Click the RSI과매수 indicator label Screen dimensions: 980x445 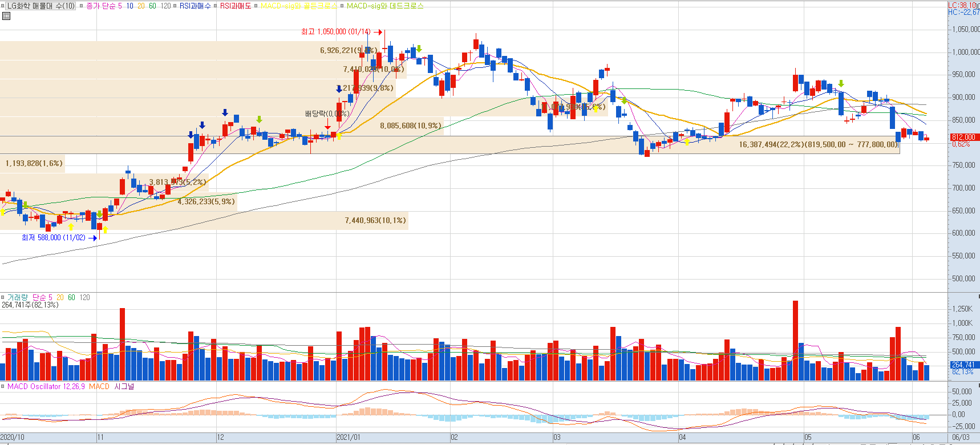click(195, 6)
